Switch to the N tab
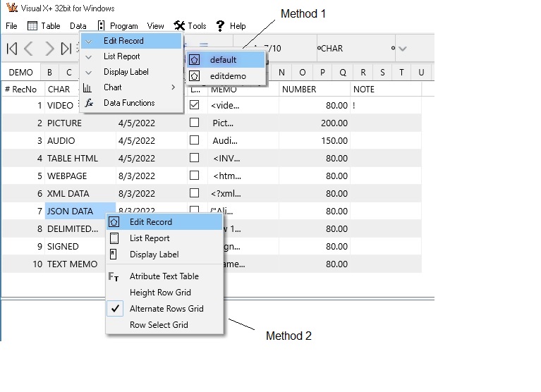The height and width of the screenshot is (392, 541). 281,73
